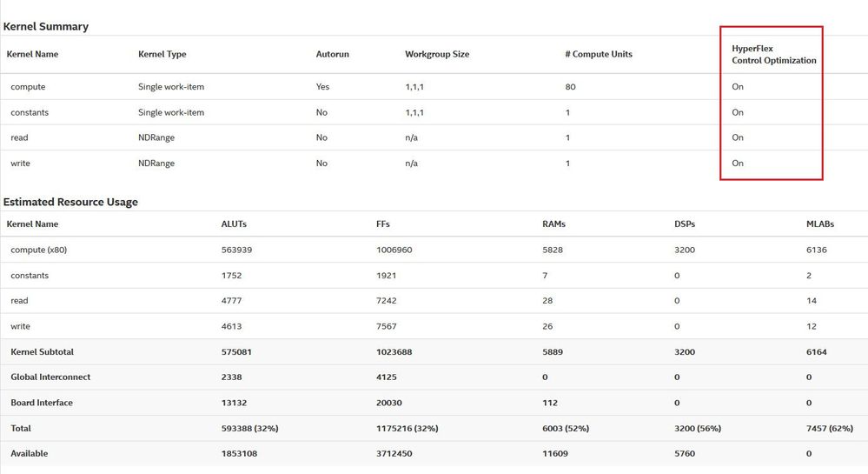The height and width of the screenshot is (474, 868).
Task: Click the ALUTs column header
Action: [x=235, y=224]
